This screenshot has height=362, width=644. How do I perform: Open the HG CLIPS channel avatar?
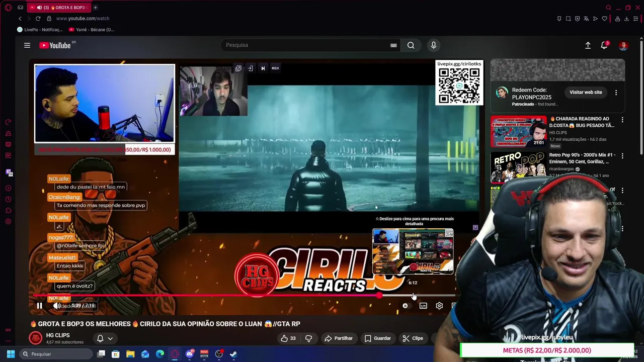[x=35, y=338]
